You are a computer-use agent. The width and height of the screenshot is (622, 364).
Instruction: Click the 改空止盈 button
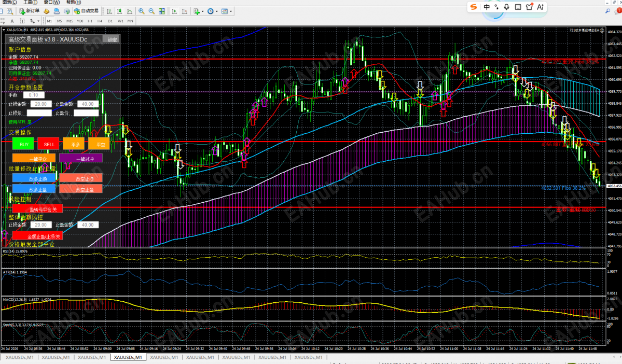pos(81,189)
